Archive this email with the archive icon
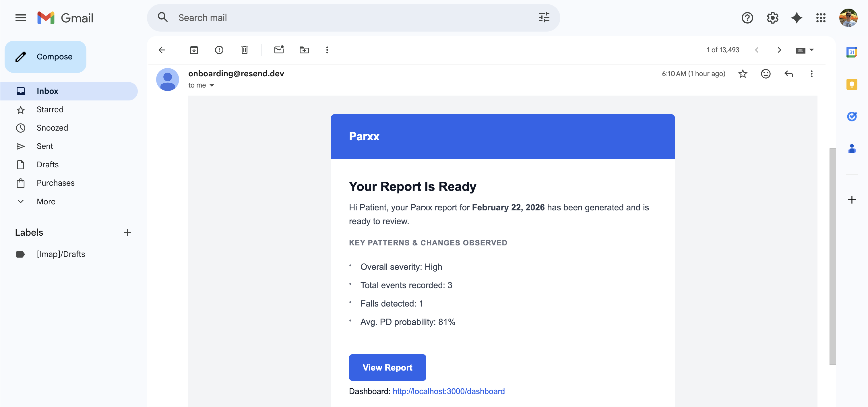Viewport: 868px width, 407px height. tap(194, 50)
